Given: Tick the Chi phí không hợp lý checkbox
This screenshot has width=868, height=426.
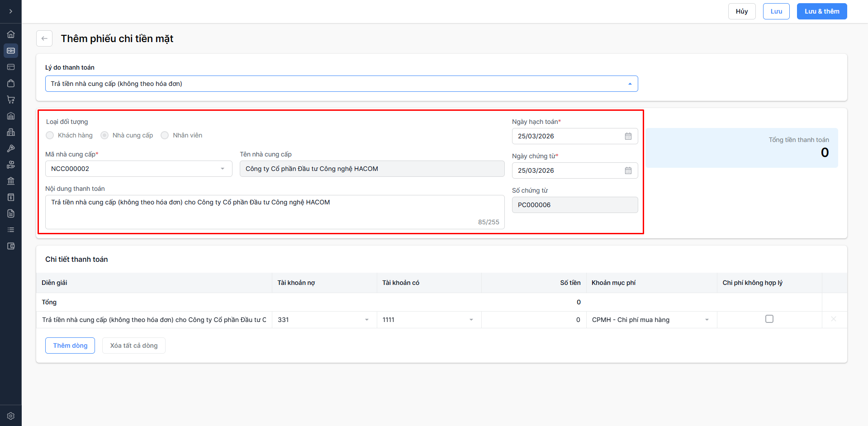Looking at the screenshot, I should 769,319.
